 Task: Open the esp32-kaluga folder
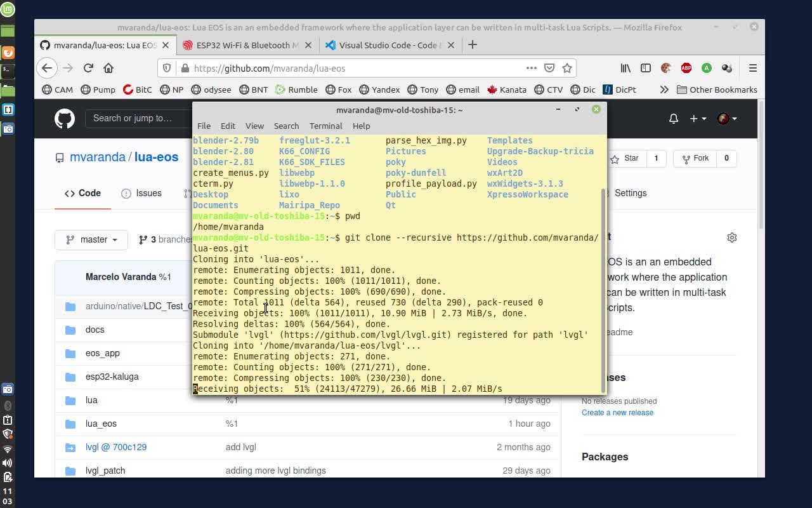[x=112, y=377]
